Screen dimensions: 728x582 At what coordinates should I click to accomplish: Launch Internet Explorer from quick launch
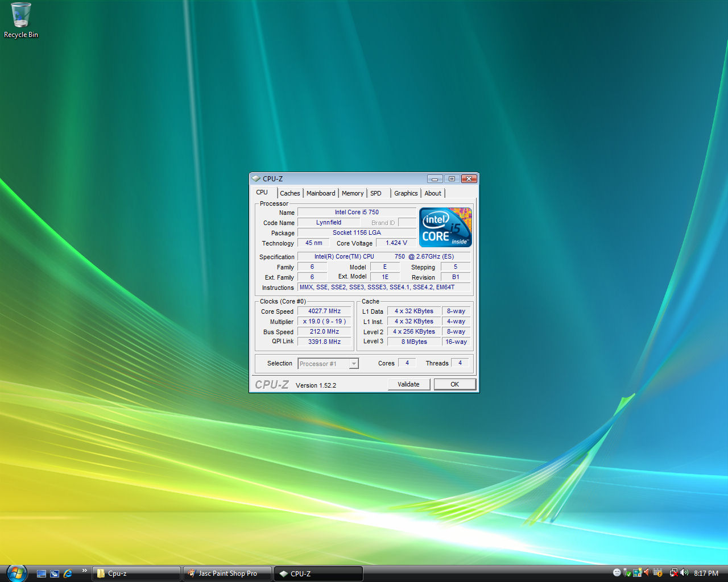[68, 573]
